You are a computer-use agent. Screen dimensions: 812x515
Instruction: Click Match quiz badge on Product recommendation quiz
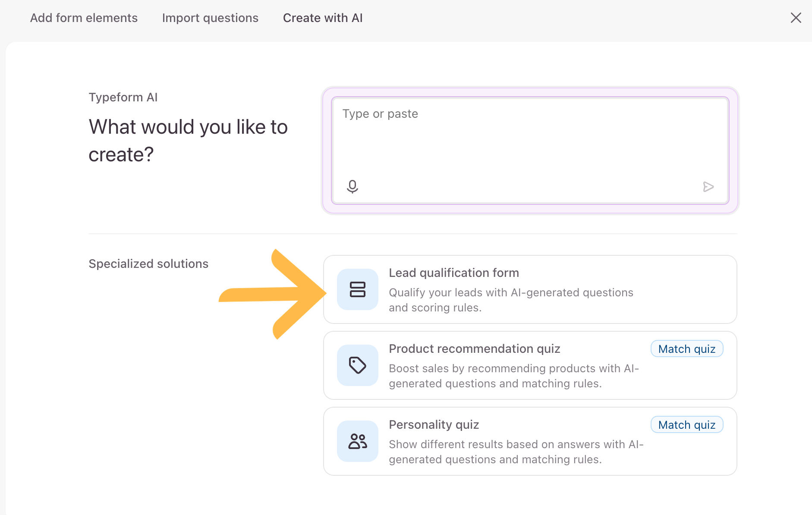click(686, 349)
